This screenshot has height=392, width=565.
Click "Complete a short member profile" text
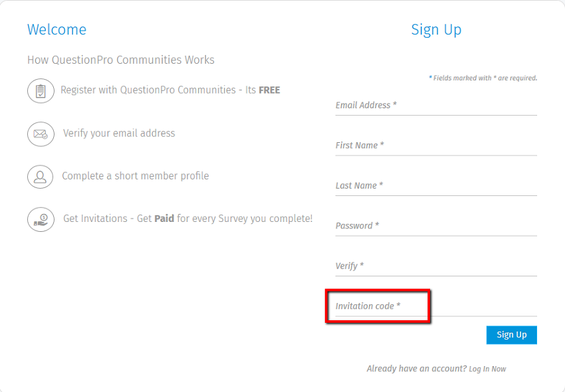(136, 177)
